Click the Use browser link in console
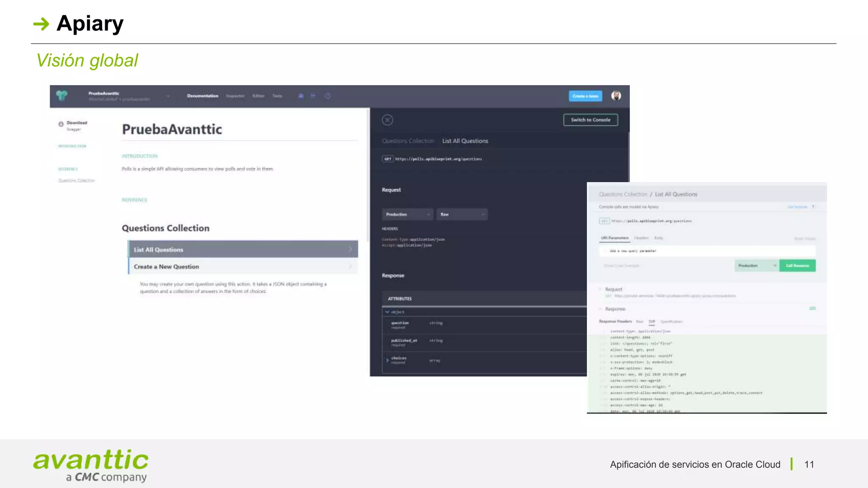Screen dimensions: 868x488 pos(797,207)
